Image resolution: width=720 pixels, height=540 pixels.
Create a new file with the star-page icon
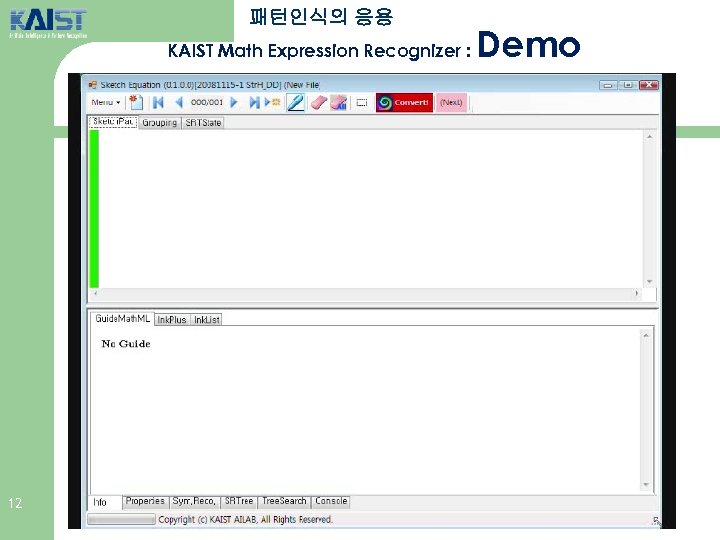(x=136, y=102)
